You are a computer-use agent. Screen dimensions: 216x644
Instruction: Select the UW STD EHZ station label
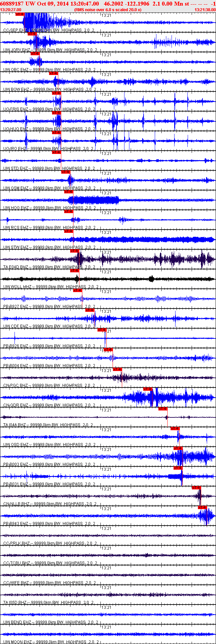click(x=15, y=168)
